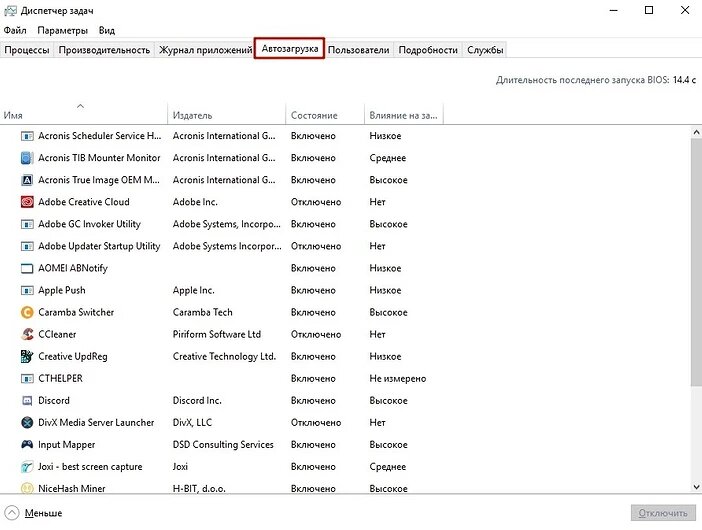Click the scrollbar down arrow
Image resolution: width=702 pixels, height=530 pixels.
[x=696, y=487]
